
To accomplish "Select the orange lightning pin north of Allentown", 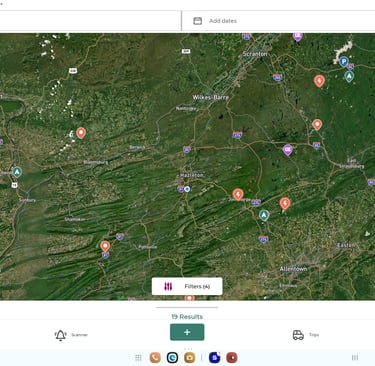I will [285, 203].
